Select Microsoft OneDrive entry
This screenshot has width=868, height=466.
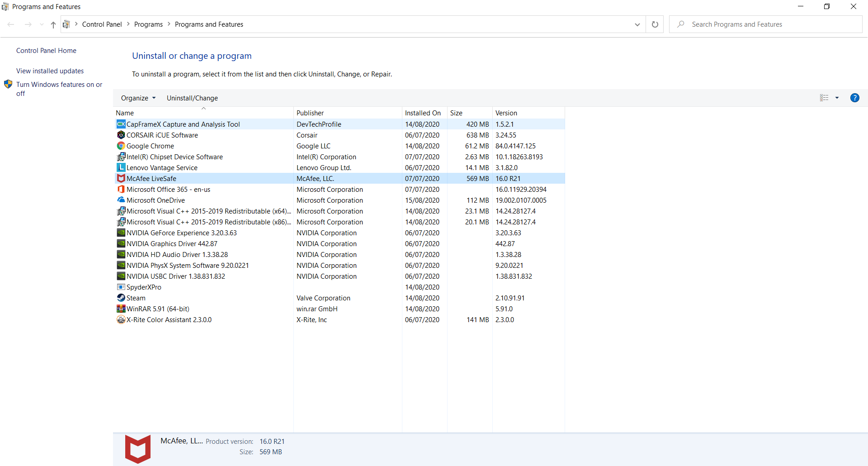pyautogui.click(x=156, y=200)
